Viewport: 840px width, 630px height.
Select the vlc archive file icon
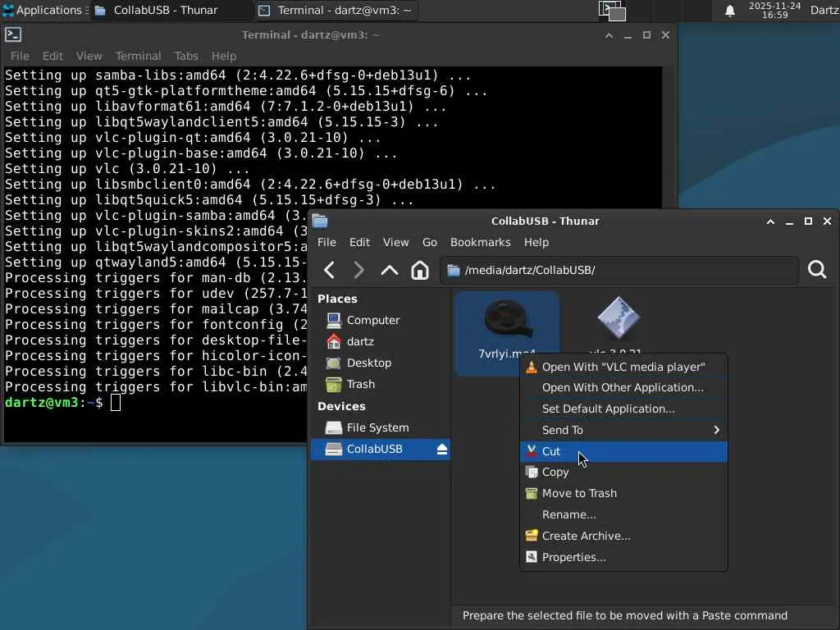click(619, 318)
